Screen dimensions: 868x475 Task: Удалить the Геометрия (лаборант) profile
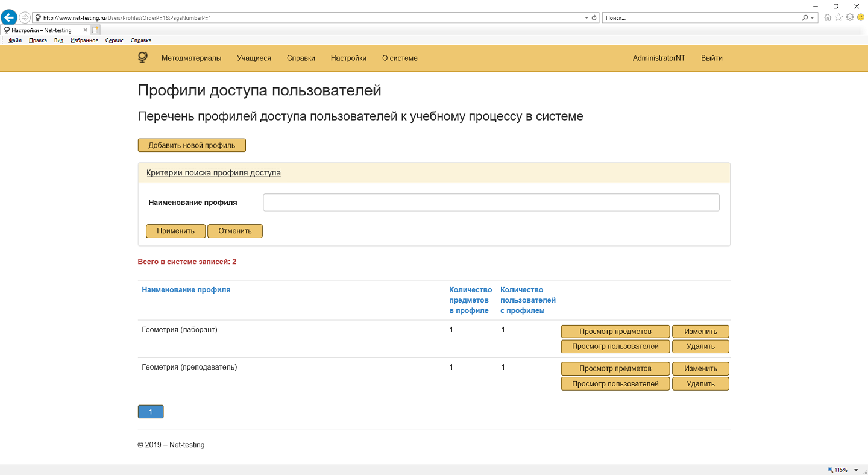(700, 347)
